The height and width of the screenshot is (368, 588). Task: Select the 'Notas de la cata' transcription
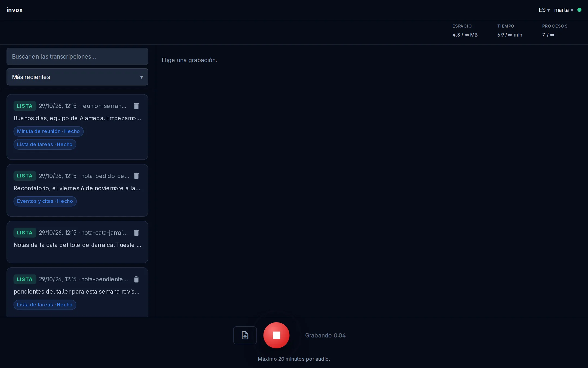77,245
